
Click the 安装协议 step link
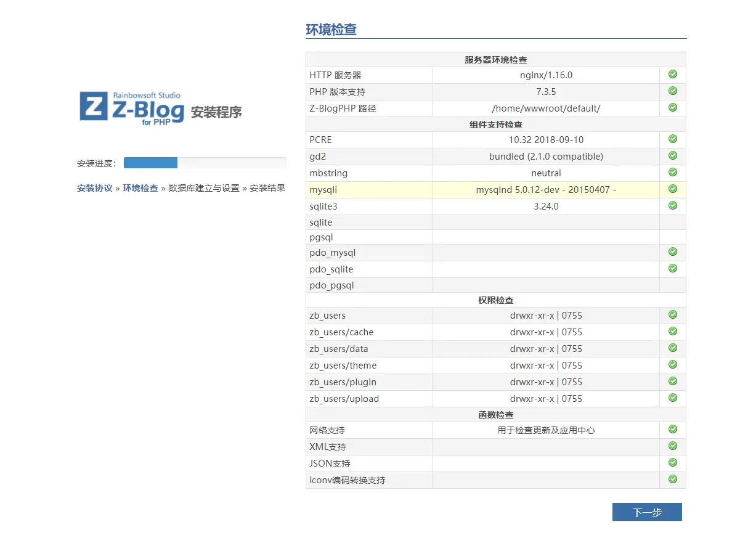coord(95,188)
